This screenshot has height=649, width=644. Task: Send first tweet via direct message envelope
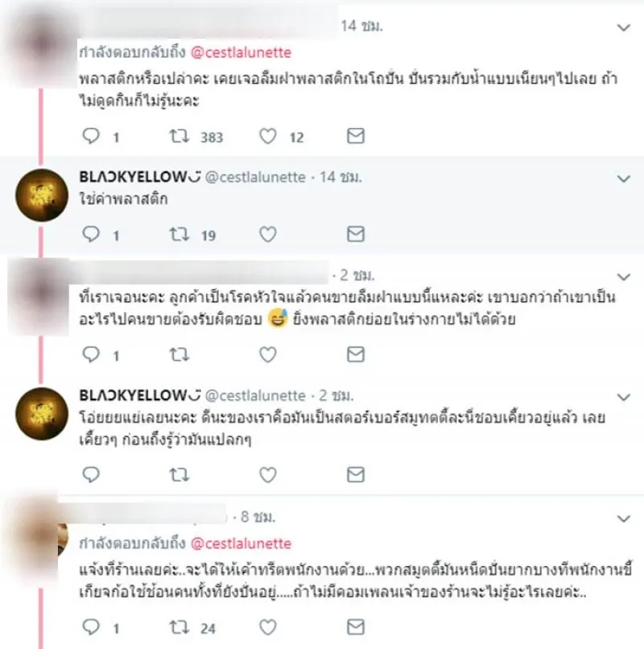[x=356, y=136]
